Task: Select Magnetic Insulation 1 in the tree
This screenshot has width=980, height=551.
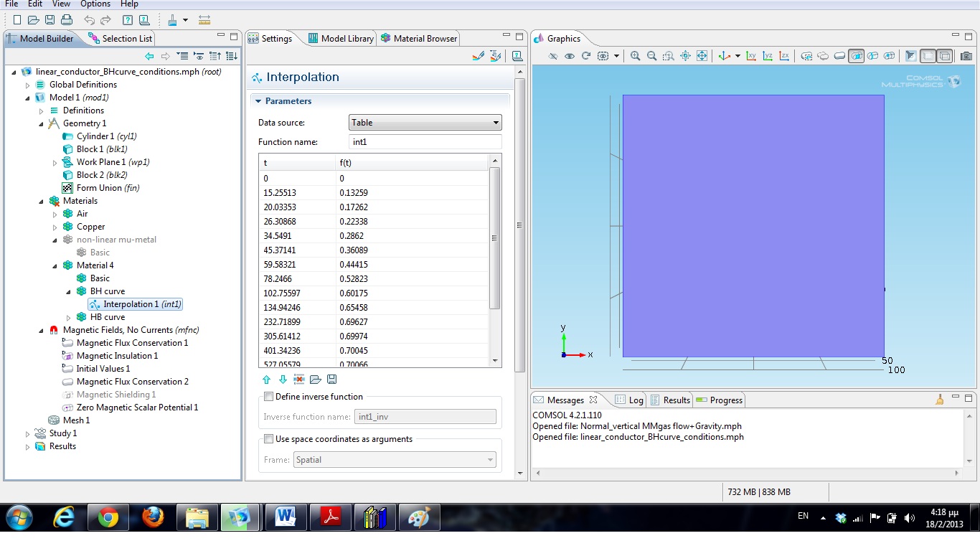Action: (117, 356)
